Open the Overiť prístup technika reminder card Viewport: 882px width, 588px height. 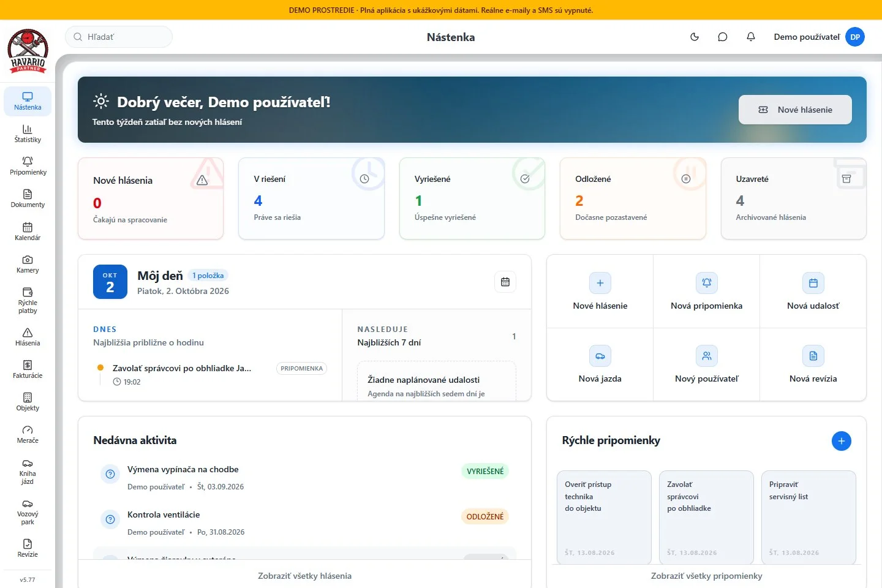[604, 518]
